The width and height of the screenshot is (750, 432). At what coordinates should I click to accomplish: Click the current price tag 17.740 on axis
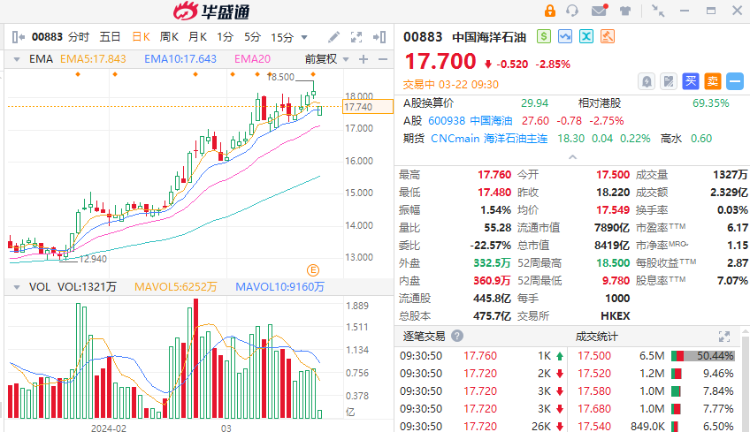pos(368,107)
